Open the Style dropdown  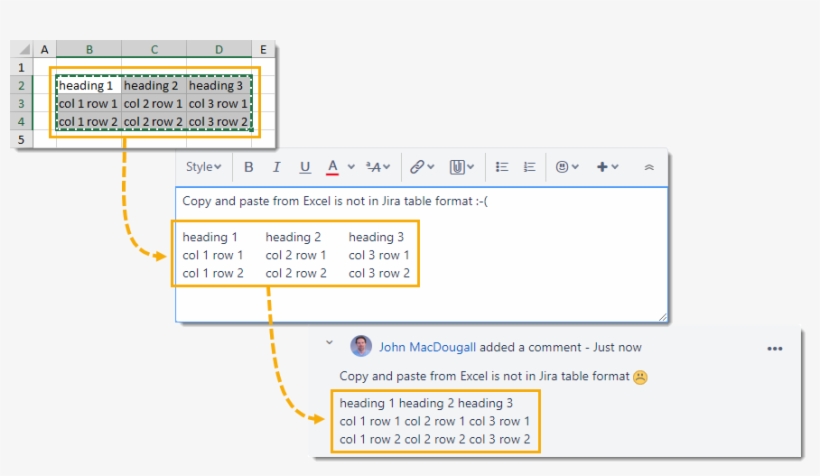tap(203, 167)
